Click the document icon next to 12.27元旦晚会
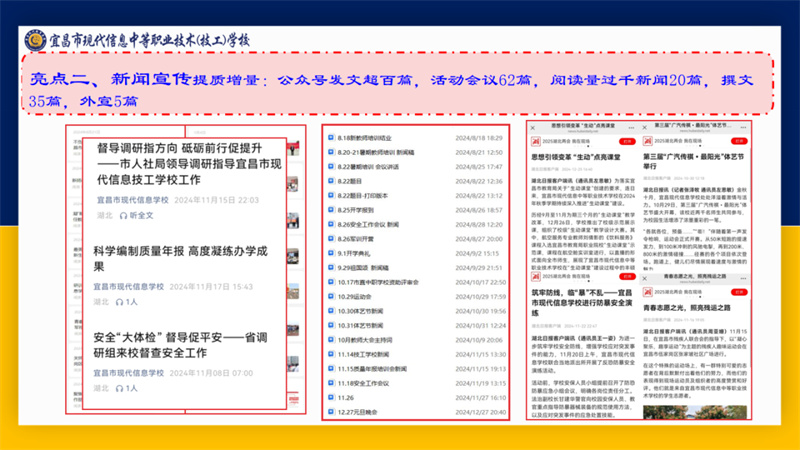Screen dimensions: 800x450 click(330, 411)
